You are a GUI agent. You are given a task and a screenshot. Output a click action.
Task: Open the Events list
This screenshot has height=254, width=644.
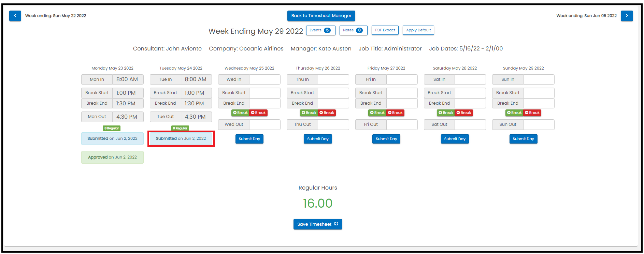click(320, 30)
